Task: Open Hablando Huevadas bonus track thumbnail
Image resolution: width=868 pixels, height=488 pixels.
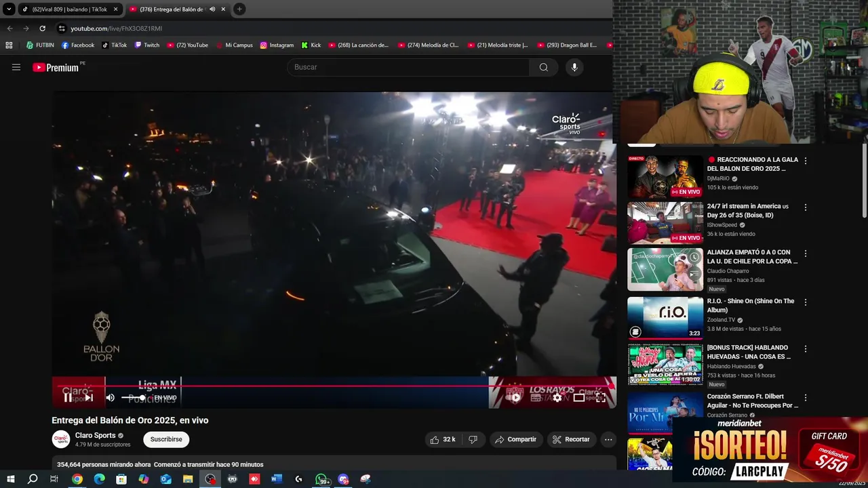Action: [x=665, y=365]
